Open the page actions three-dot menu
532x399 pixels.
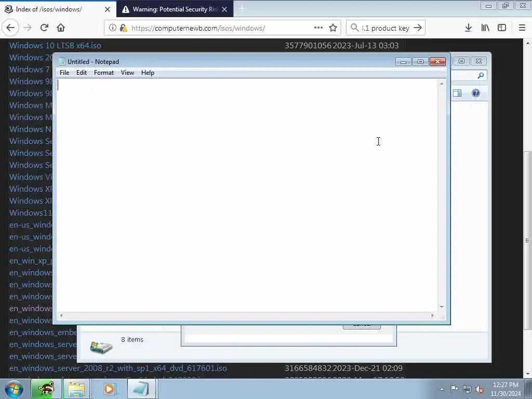click(x=318, y=28)
